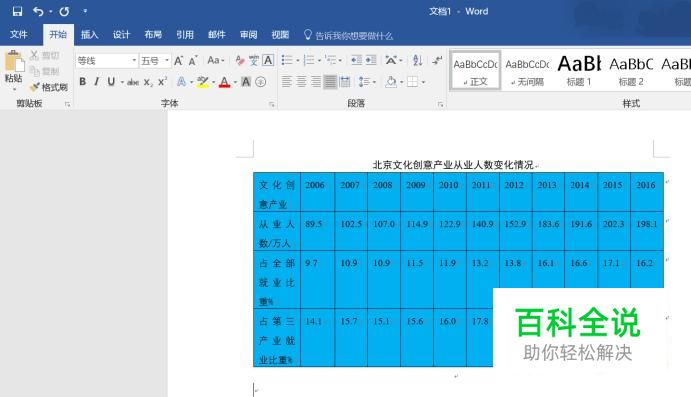The height and width of the screenshot is (397, 691).
Task: Open the 文件 menu
Action: point(19,34)
